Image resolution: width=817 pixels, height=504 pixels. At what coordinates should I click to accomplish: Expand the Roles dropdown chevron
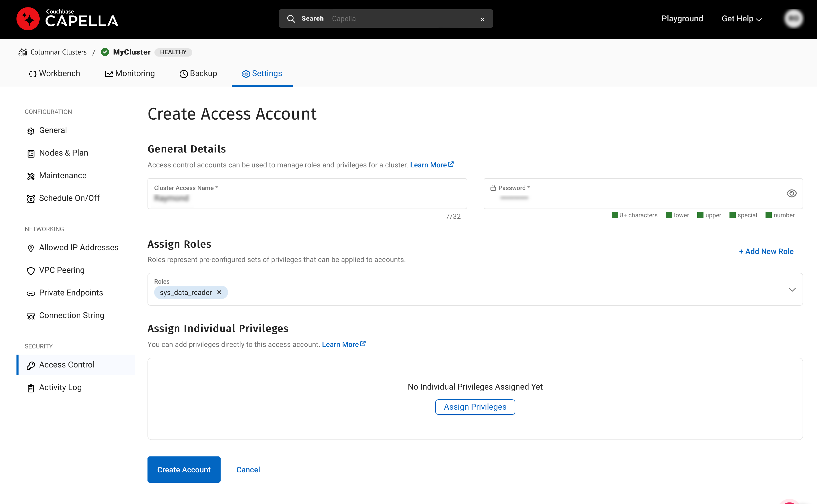(792, 290)
